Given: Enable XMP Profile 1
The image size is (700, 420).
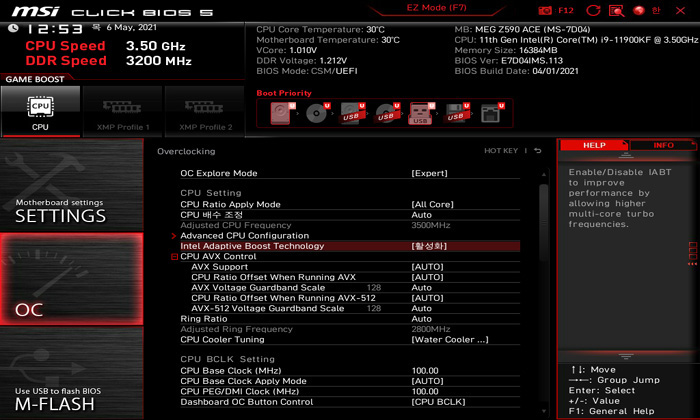Looking at the screenshot, I should (122, 110).
